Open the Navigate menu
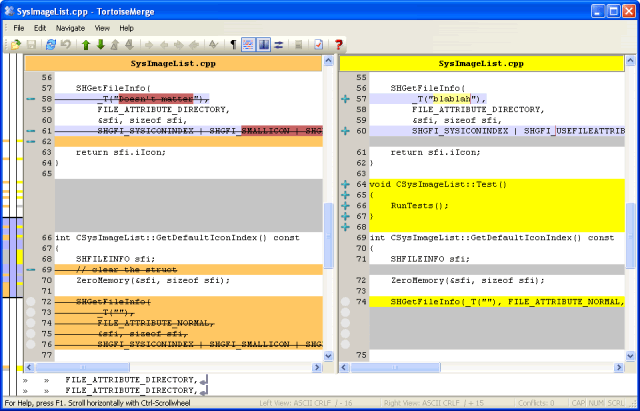 click(x=70, y=28)
